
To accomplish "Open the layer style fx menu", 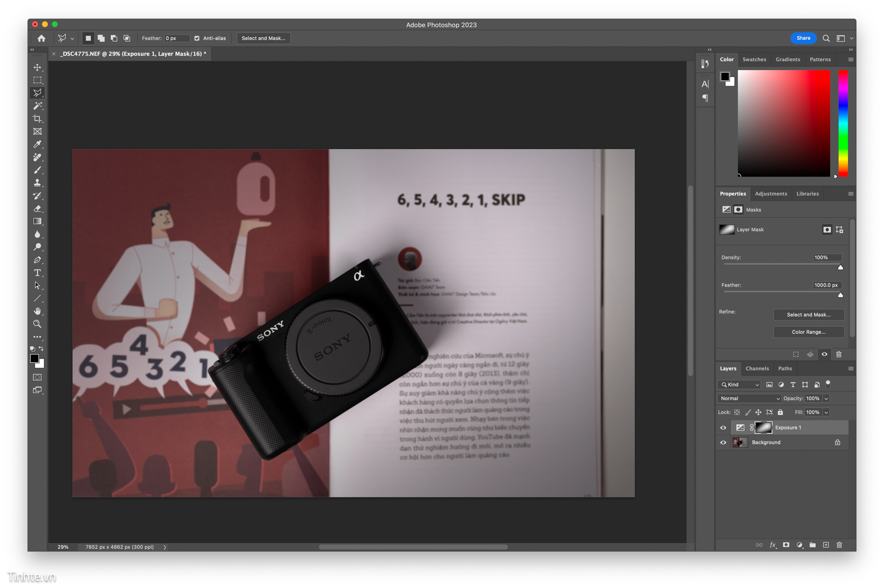I will 773,545.
